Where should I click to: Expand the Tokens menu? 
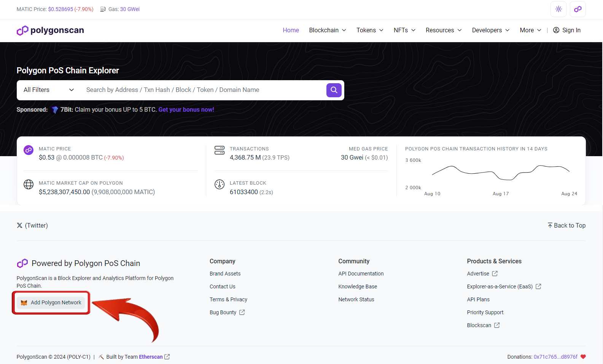[370, 30]
